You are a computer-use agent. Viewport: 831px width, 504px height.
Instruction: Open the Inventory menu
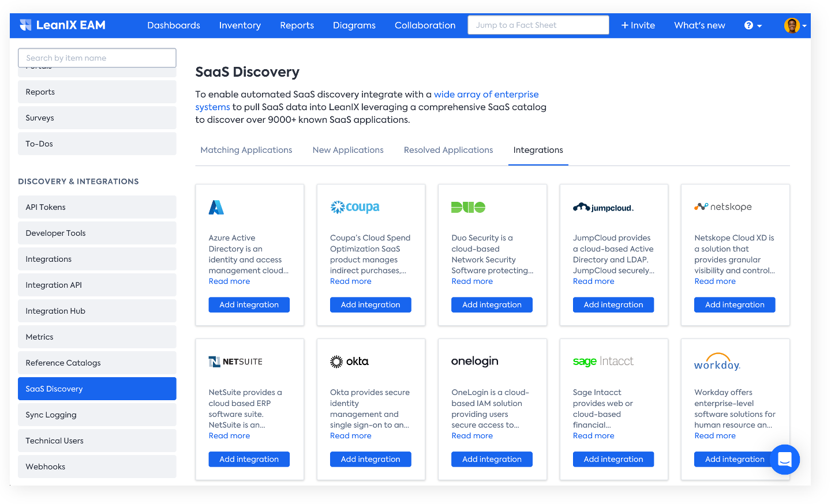(x=240, y=25)
